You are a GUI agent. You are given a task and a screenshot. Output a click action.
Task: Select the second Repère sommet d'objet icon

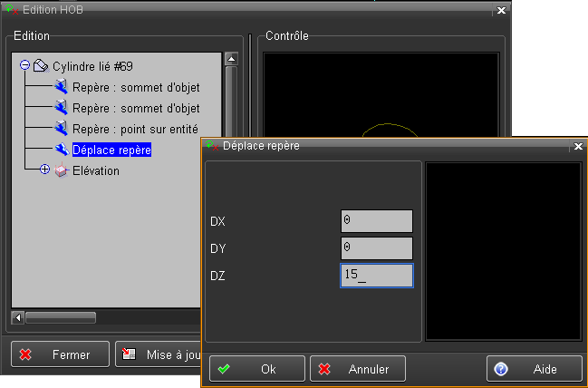(62, 108)
